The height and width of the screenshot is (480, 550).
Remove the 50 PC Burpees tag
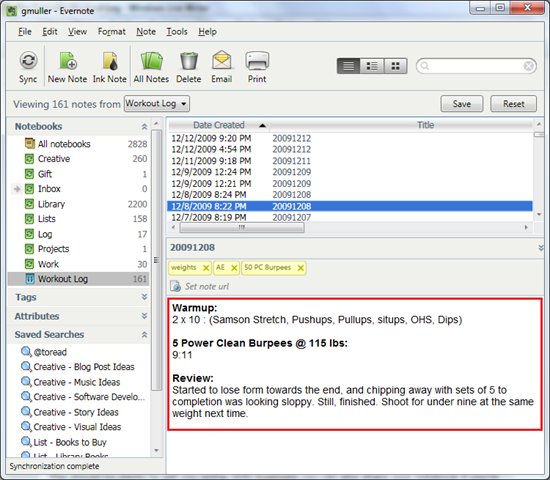point(301,268)
